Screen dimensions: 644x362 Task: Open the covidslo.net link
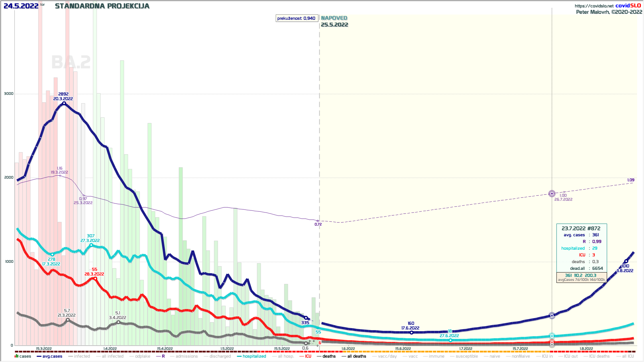click(594, 6)
